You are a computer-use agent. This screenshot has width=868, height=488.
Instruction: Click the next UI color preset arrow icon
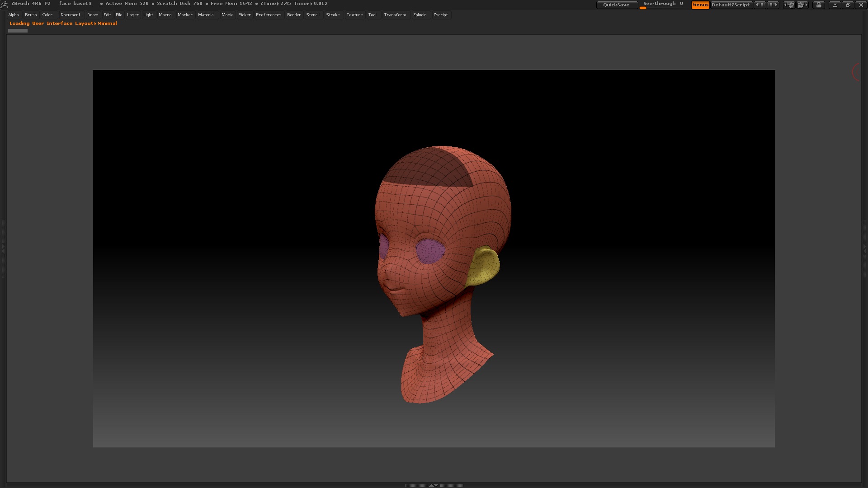[773, 5]
